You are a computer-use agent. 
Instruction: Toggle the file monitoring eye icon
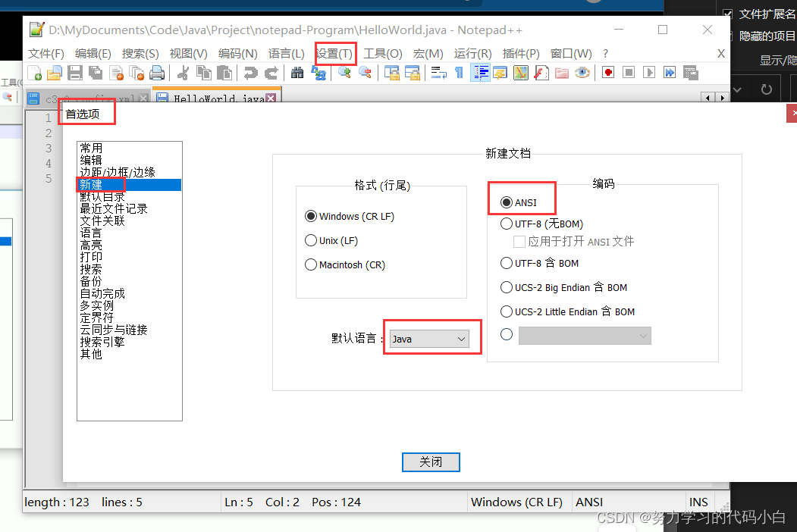point(582,74)
